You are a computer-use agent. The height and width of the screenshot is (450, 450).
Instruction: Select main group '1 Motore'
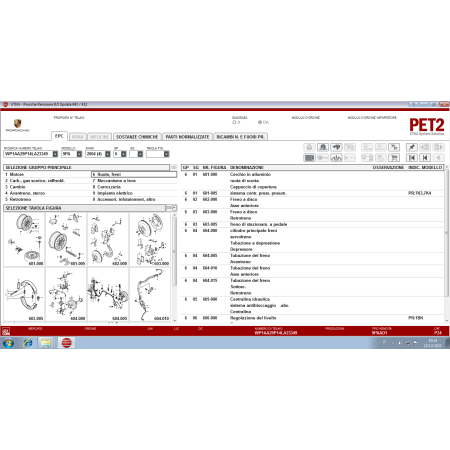[47, 174]
